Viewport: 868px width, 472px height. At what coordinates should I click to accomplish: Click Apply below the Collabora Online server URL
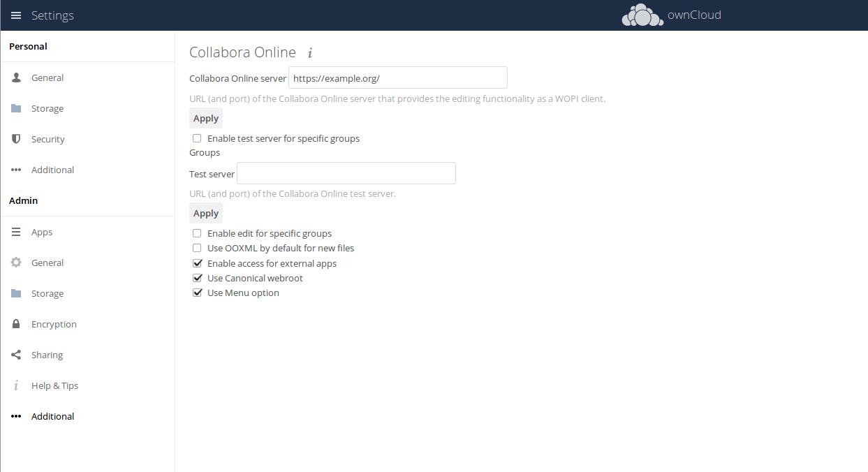(206, 118)
